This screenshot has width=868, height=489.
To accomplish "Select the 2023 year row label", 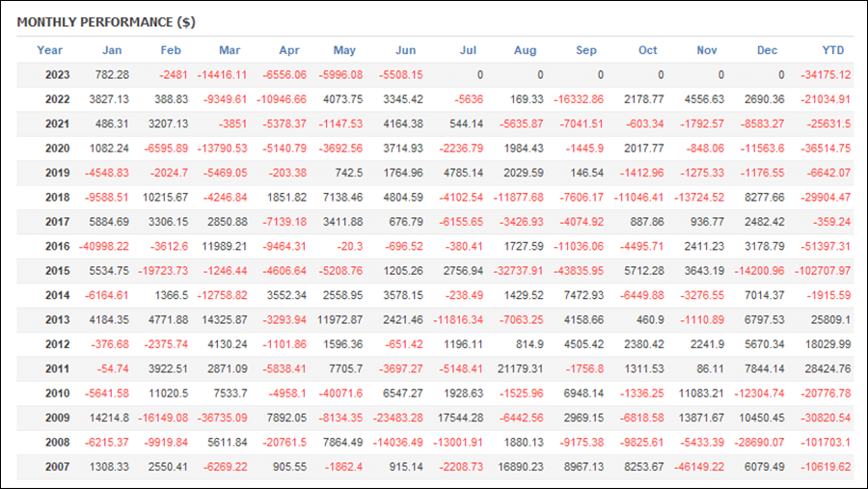I will tap(57, 75).
